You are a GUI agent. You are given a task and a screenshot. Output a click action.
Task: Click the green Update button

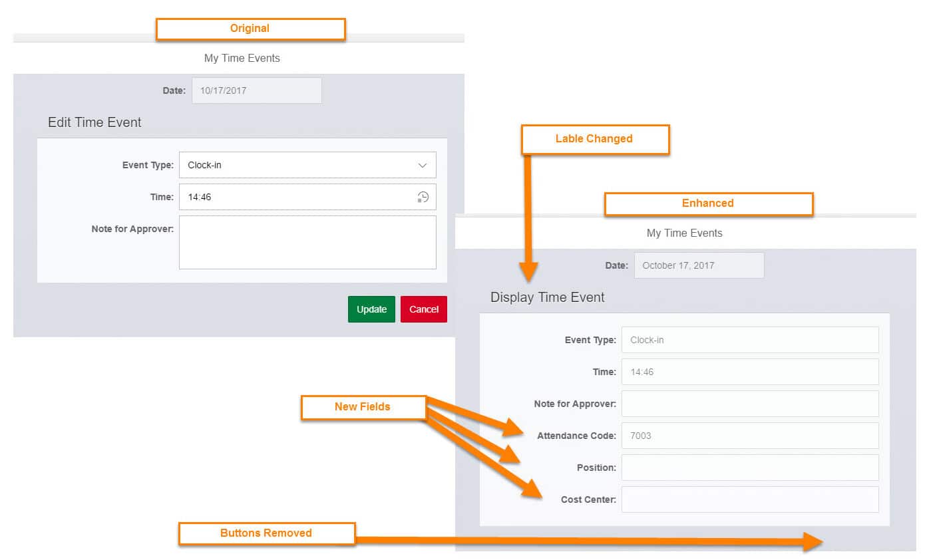pos(371,309)
